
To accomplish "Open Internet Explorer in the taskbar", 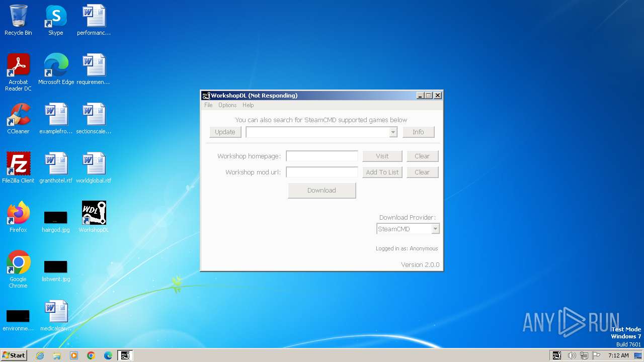I will pos(40,355).
